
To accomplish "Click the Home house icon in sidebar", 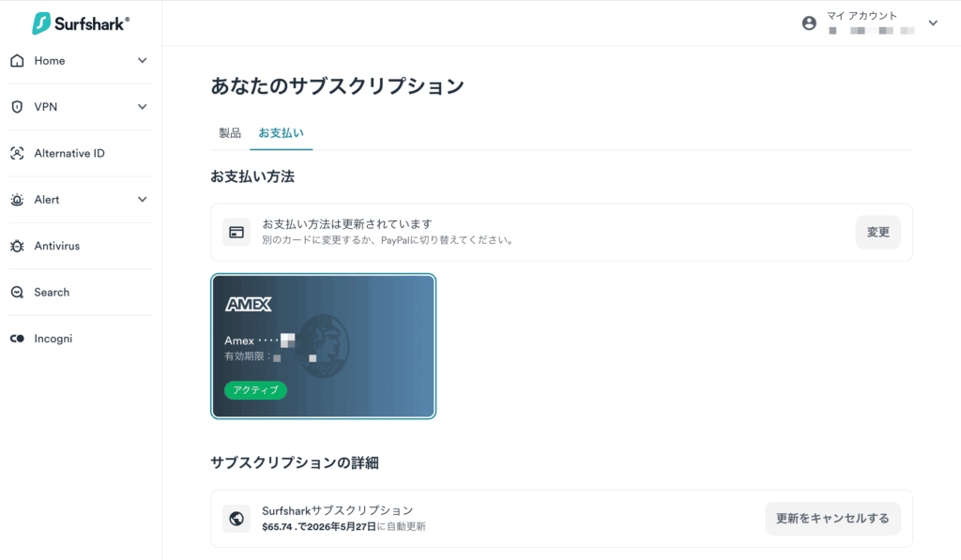I will tap(17, 61).
